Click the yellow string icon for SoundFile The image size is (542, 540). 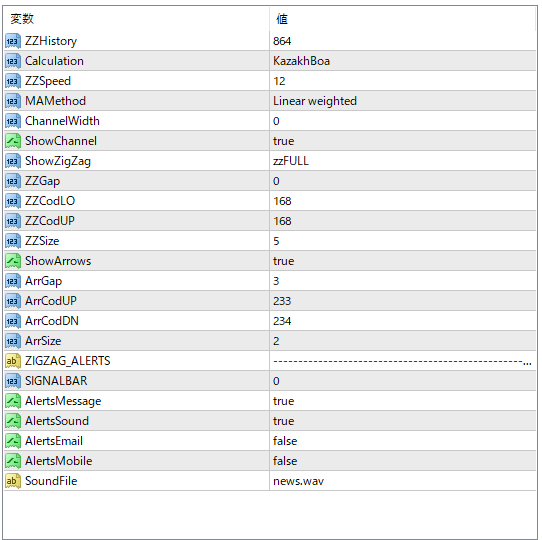(13, 481)
